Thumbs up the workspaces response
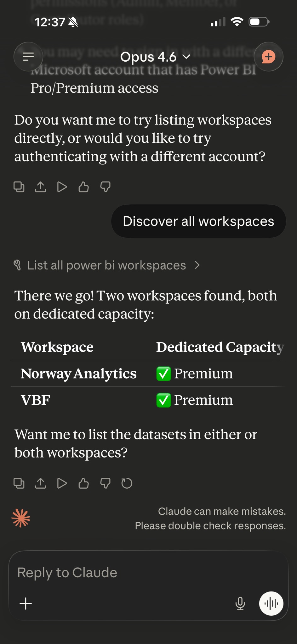297x644 pixels. (x=83, y=483)
